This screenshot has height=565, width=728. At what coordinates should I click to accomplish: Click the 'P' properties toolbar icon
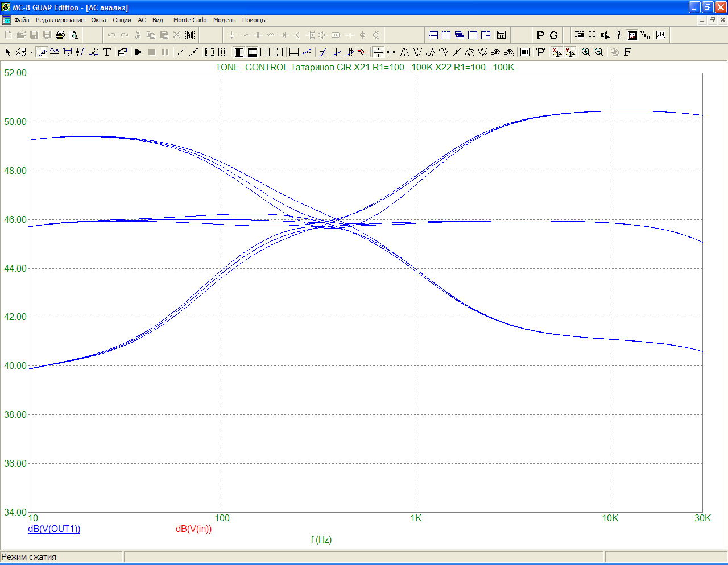(x=540, y=35)
